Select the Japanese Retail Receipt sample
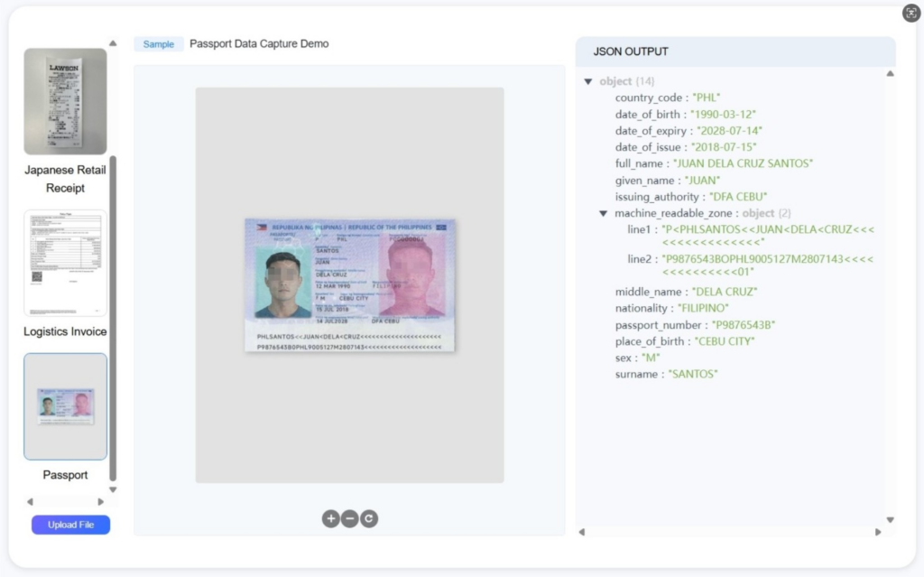Viewport: 924px width, 577px height. pos(65,101)
